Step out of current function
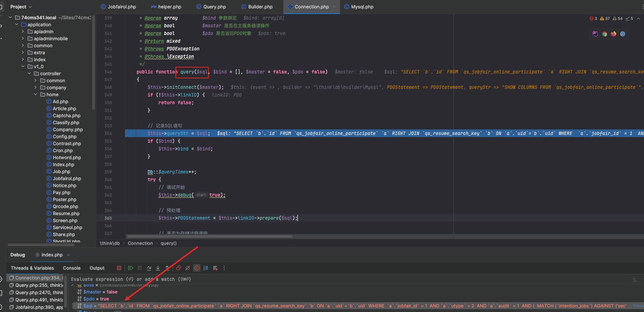Screen dimensions: 644x312 [x=167, y=268]
